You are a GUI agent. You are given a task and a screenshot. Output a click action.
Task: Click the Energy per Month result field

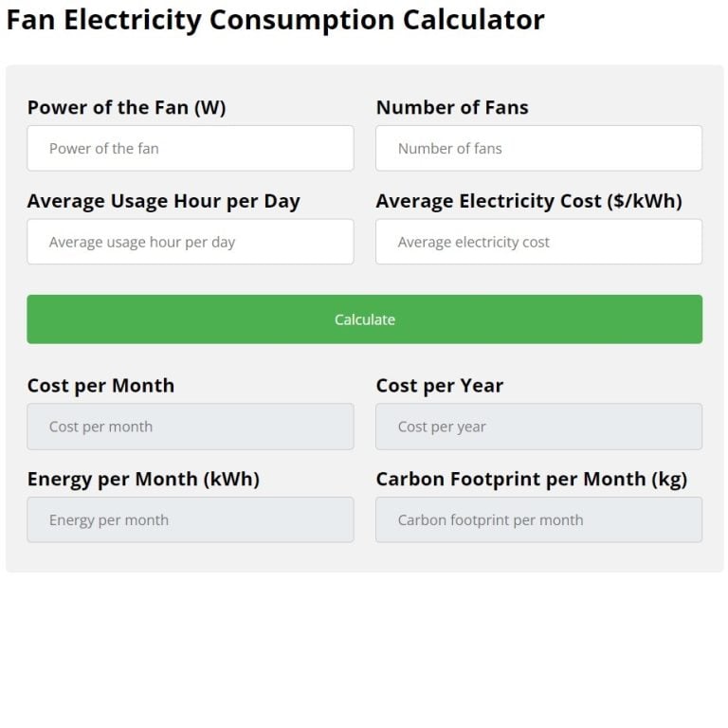[190, 519]
